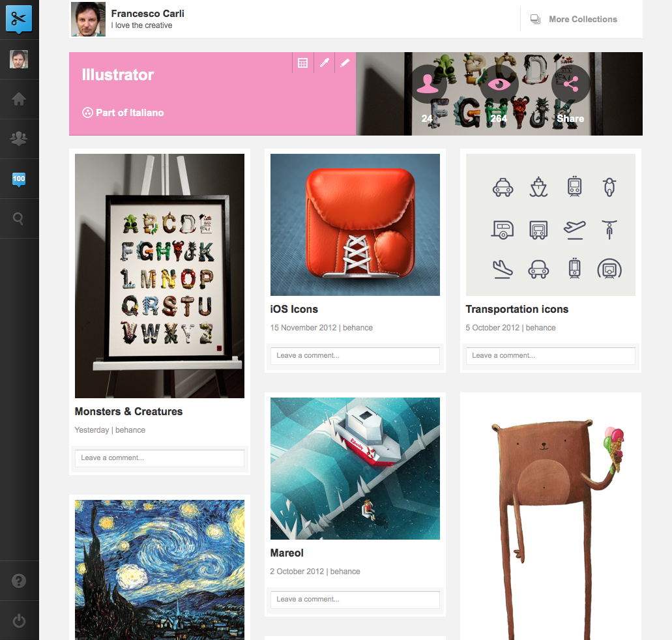Open the Monsters & Creatures title
The height and width of the screenshot is (640, 672).
coord(128,411)
